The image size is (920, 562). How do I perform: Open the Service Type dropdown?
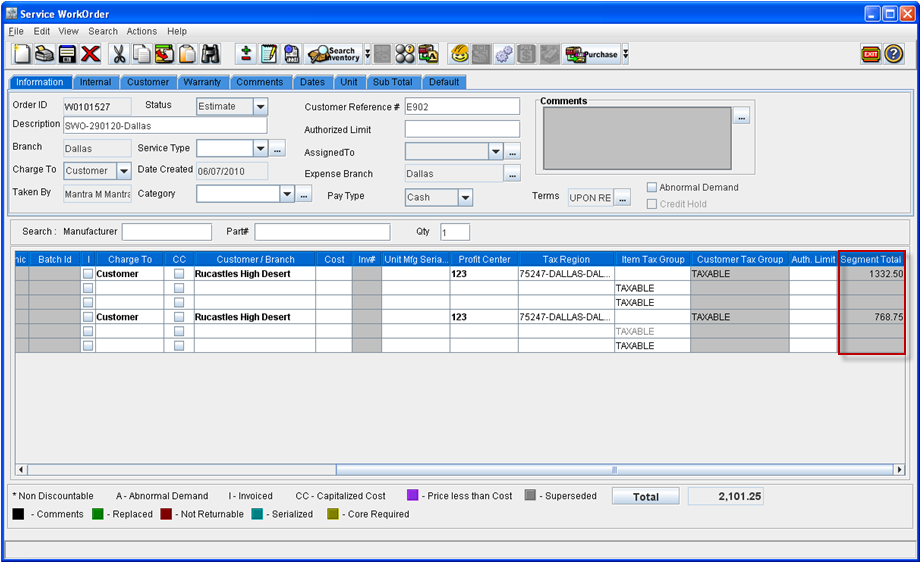[x=261, y=148]
